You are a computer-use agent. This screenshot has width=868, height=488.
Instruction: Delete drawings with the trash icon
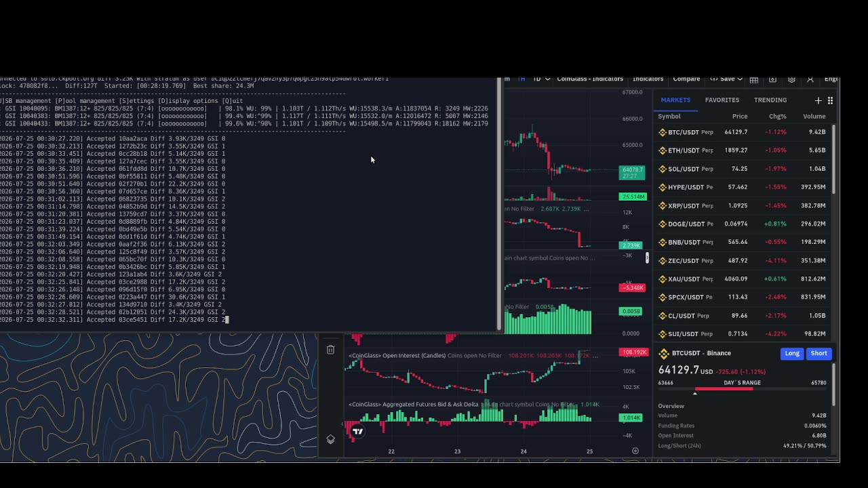click(x=330, y=350)
